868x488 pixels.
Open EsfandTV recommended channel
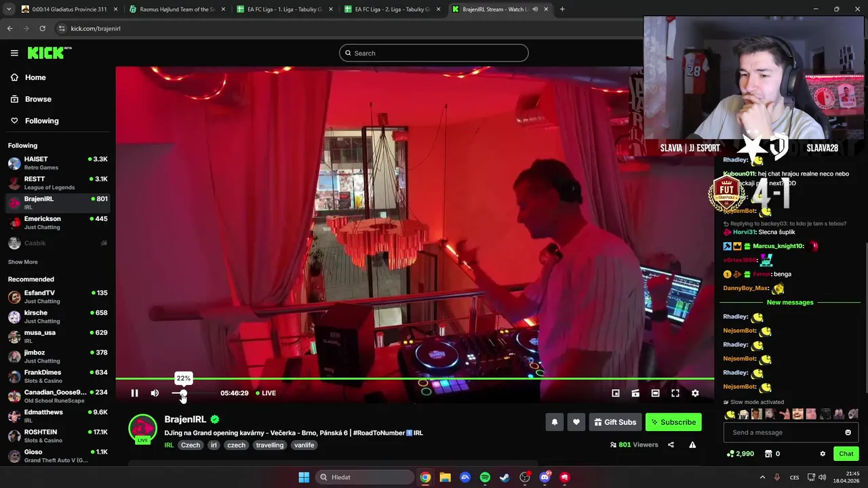(58, 297)
